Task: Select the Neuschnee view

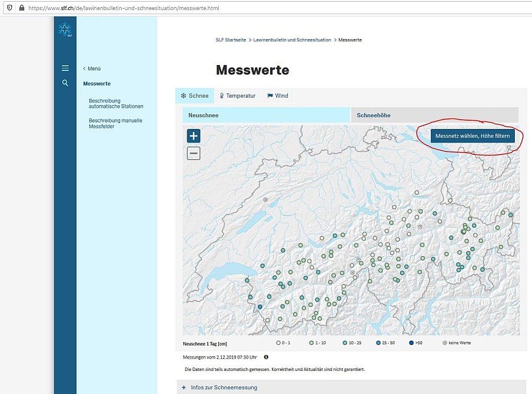Action: [266, 115]
